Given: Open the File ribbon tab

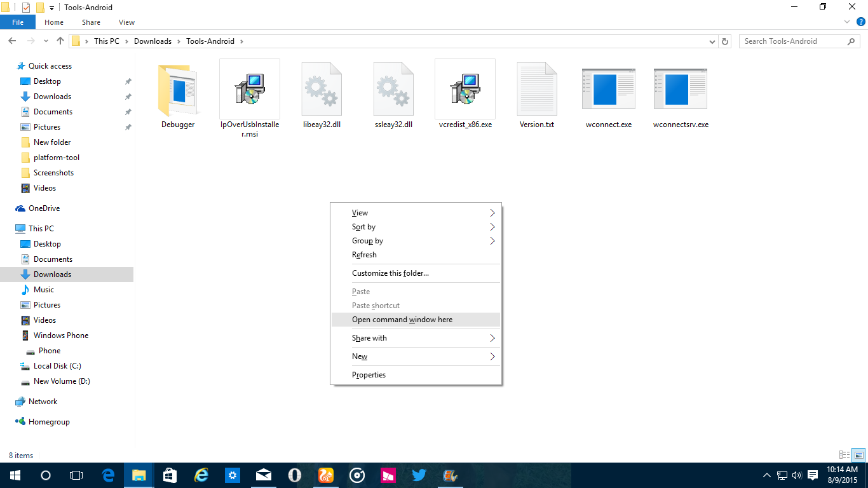Looking at the screenshot, I should click(18, 22).
